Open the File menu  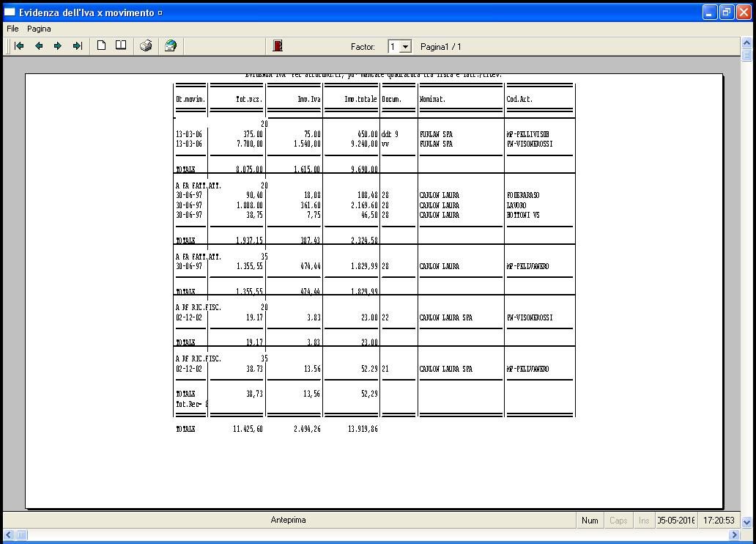pyautogui.click(x=12, y=29)
